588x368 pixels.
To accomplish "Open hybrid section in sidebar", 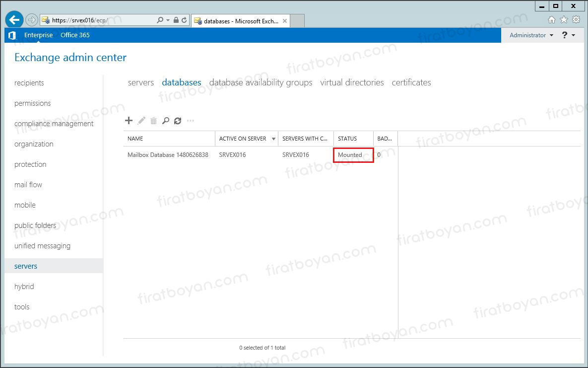I will tap(24, 286).
